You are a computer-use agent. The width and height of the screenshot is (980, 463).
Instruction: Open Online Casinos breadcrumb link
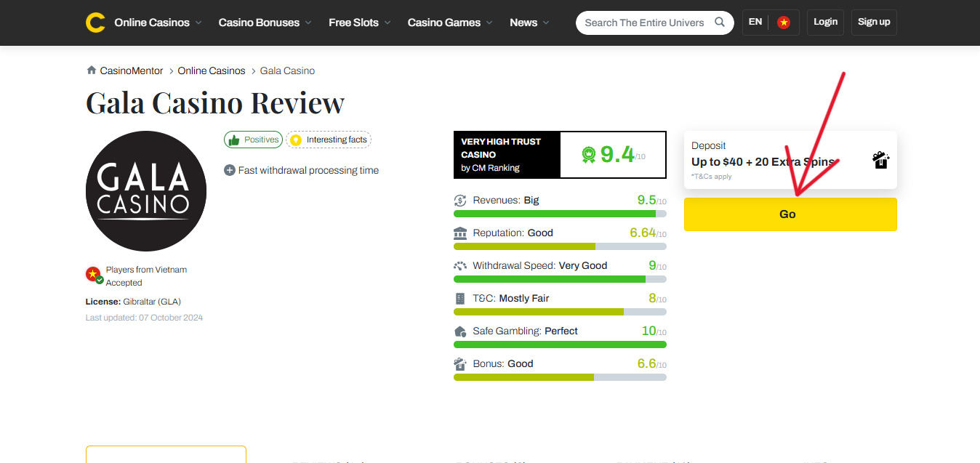tap(212, 71)
